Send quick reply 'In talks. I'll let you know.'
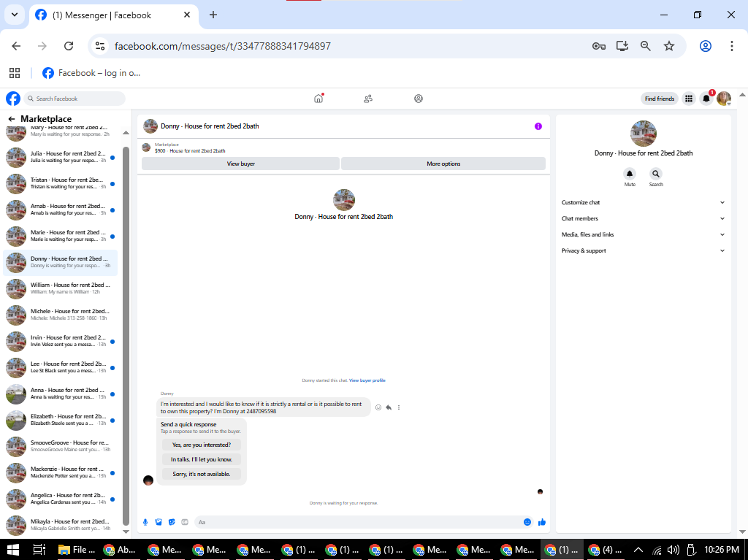The width and height of the screenshot is (748, 560). pyautogui.click(x=202, y=459)
